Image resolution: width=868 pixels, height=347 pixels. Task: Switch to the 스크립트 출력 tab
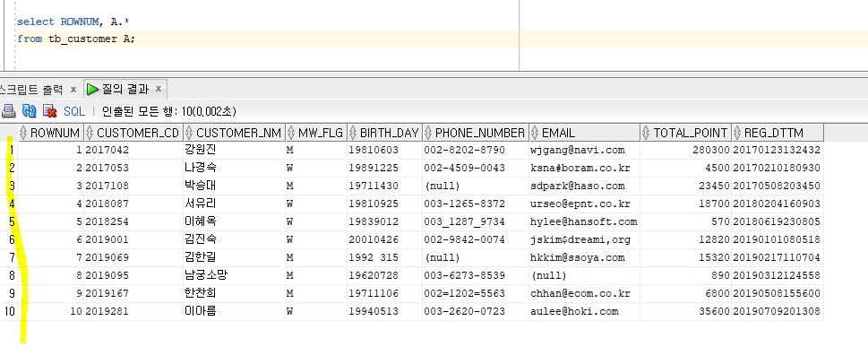pos(31,90)
